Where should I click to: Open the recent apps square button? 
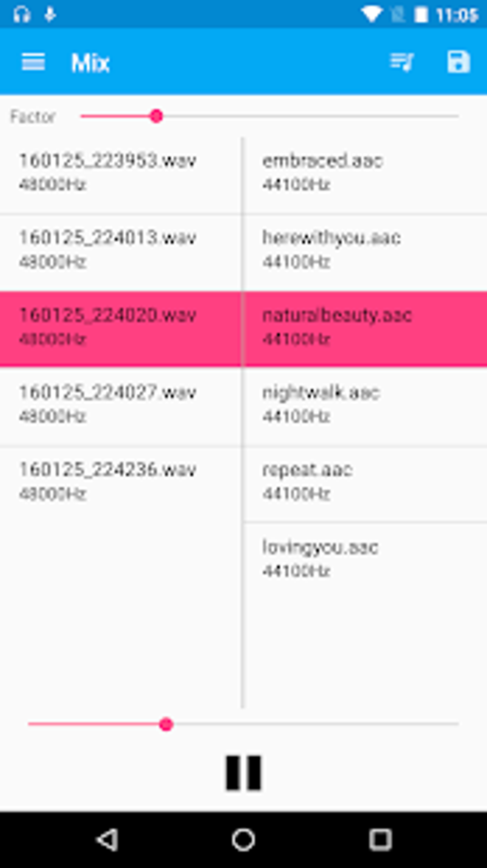click(381, 839)
